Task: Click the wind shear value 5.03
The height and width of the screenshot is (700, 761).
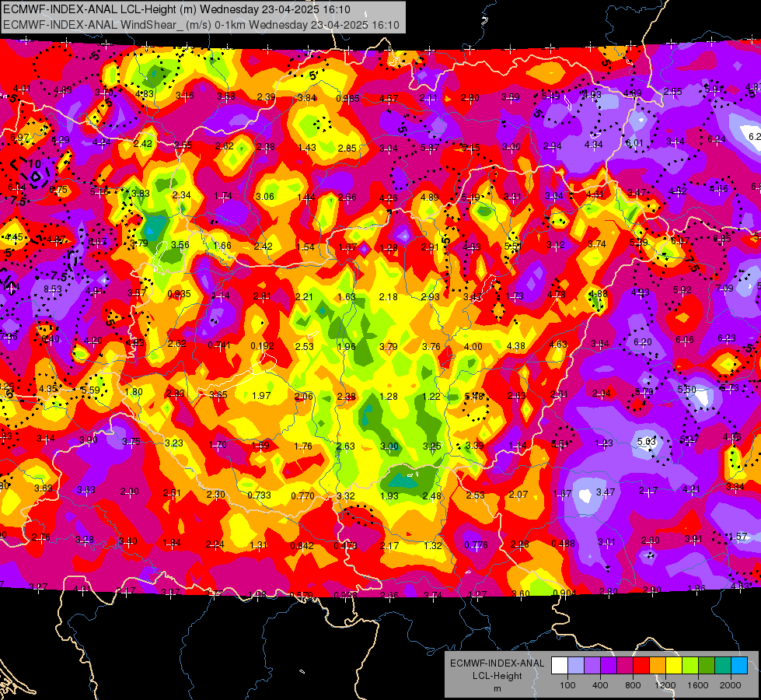Action: click(647, 442)
